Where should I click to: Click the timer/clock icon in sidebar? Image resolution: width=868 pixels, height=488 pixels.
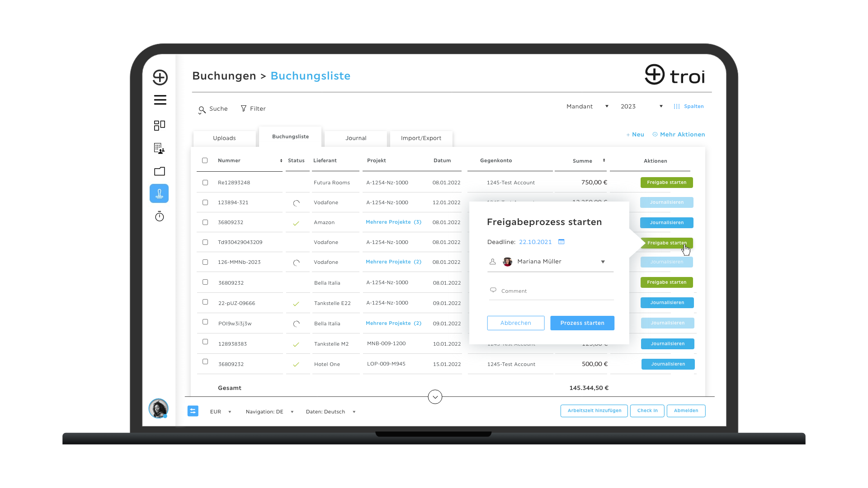tap(159, 216)
